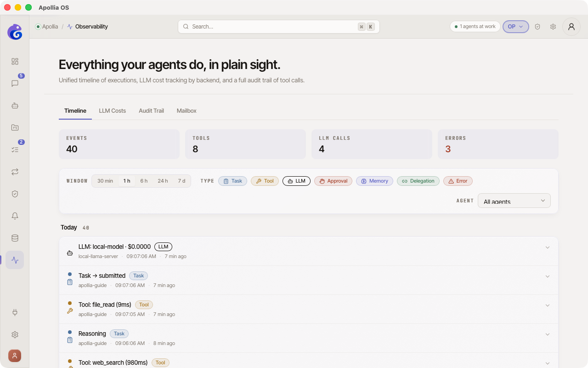Screen dimensions: 588x368
Task: Click the shield icon in top bar
Action: click(x=537, y=27)
